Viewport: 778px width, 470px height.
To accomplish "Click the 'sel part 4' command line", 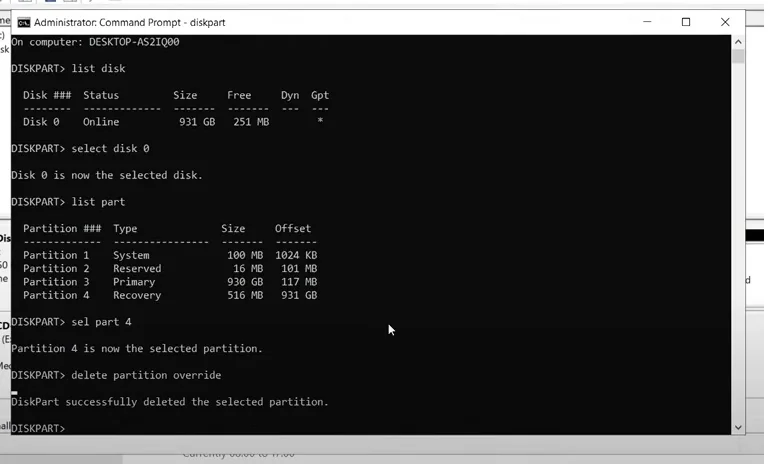I will click(71, 323).
